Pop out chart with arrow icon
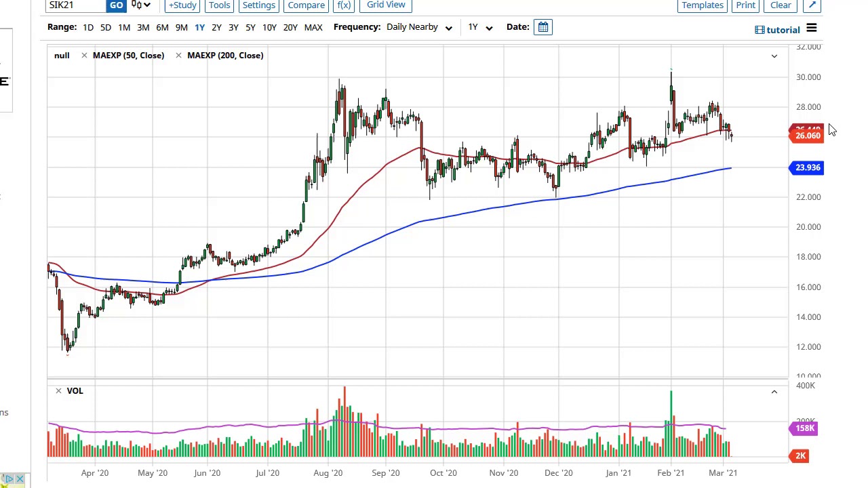868x488 pixels. tap(812, 5)
